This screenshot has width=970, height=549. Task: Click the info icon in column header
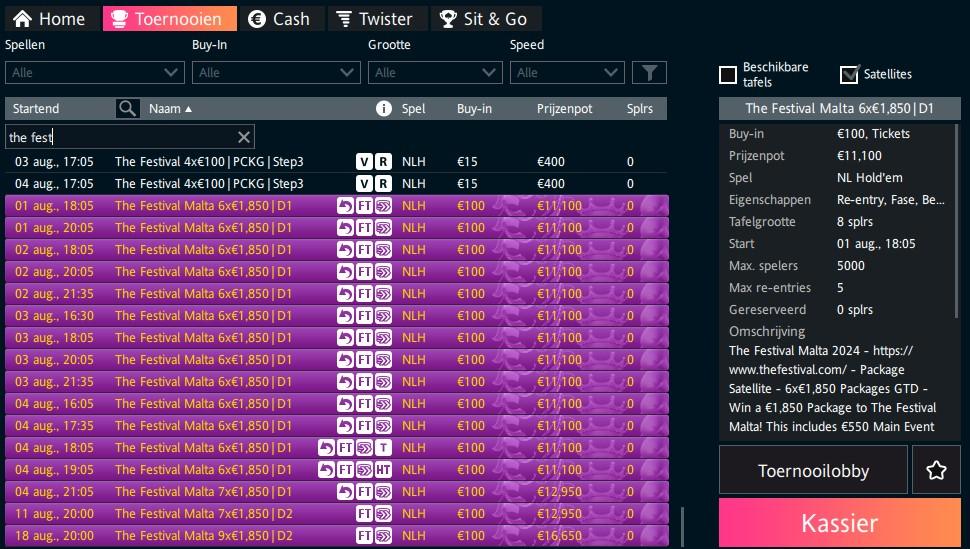pyautogui.click(x=383, y=108)
